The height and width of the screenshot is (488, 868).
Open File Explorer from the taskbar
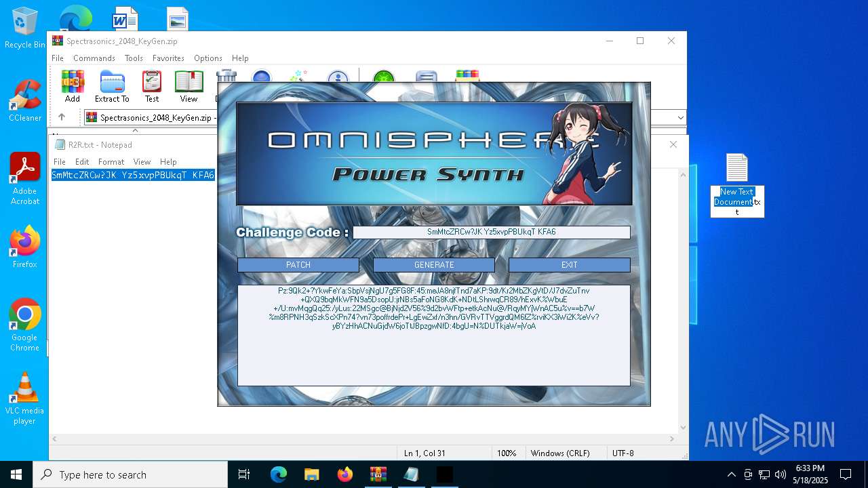(x=311, y=474)
